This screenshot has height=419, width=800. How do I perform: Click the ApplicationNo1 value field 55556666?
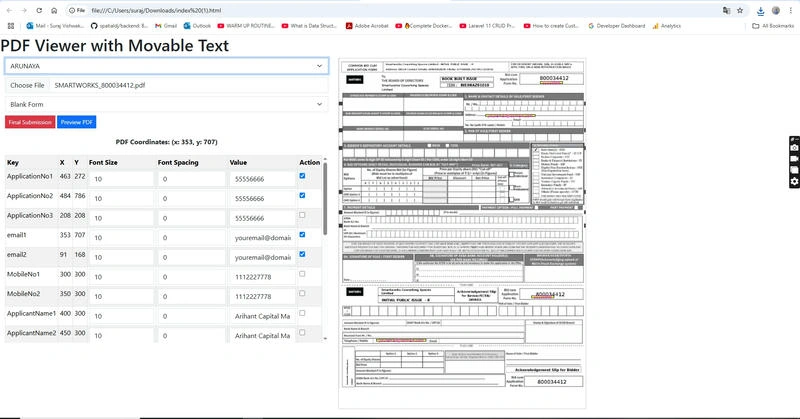[262, 179]
